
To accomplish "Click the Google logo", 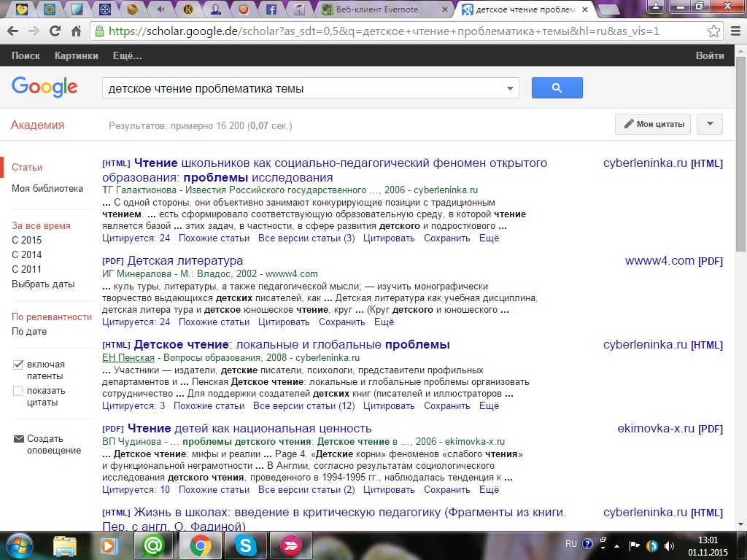I will (44, 87).
